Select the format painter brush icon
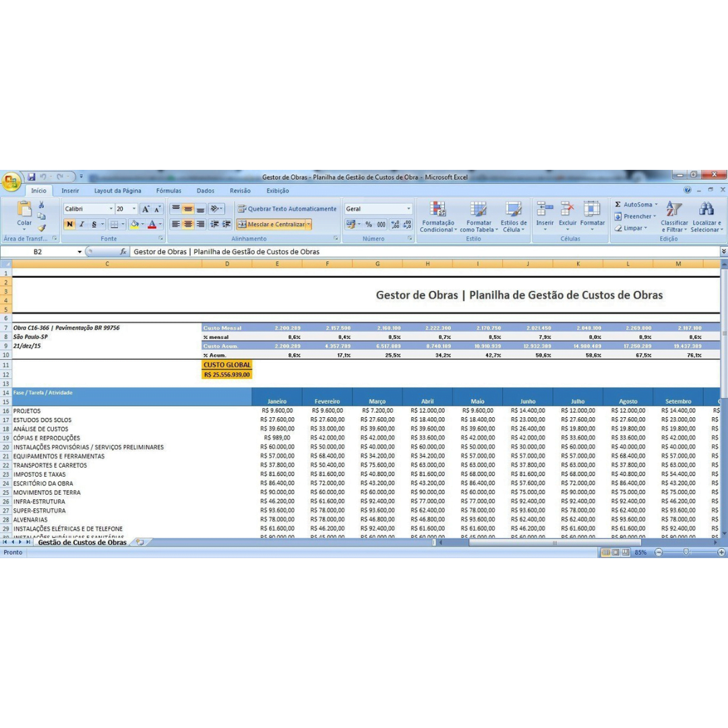 (x=42, y=229)
